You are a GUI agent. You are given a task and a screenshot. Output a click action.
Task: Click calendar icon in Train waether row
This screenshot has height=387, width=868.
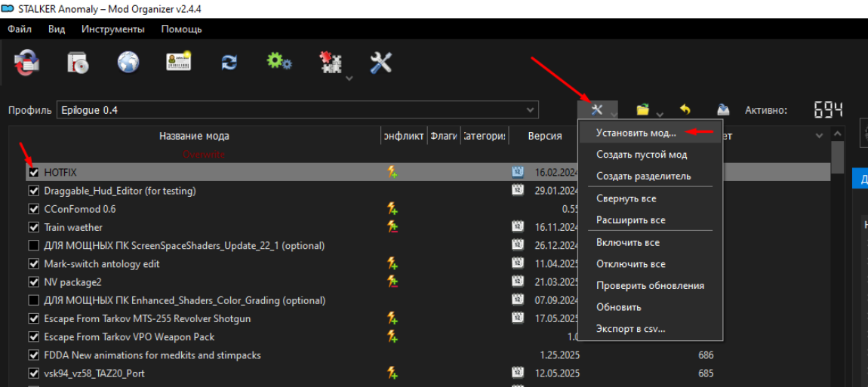pyautogui.click(x=518, y=227)
